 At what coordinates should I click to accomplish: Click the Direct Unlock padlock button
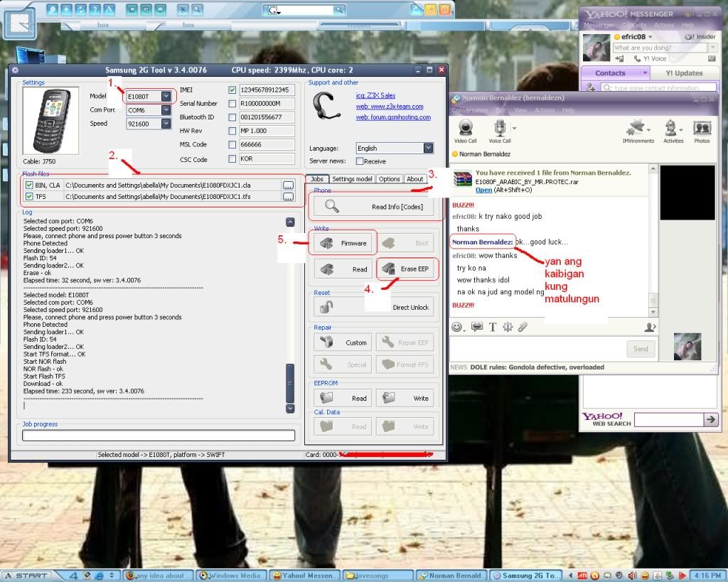[x=375, y=307]
